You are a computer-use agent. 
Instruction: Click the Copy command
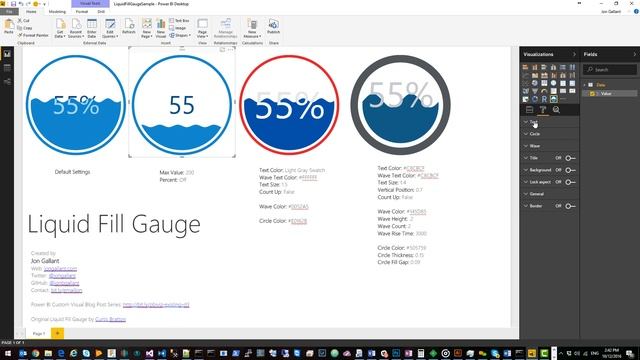(24, 28)
